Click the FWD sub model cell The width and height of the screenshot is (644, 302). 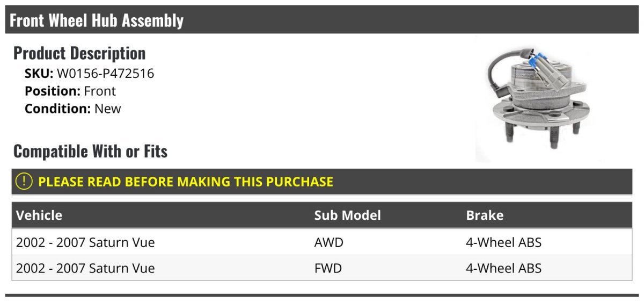328,268
